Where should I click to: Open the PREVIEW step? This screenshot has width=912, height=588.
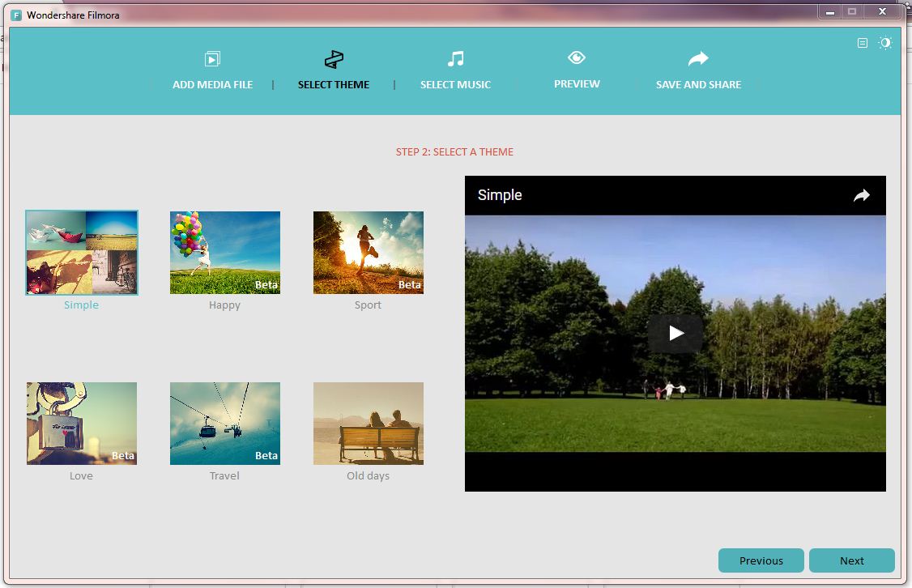click(577, 83)
